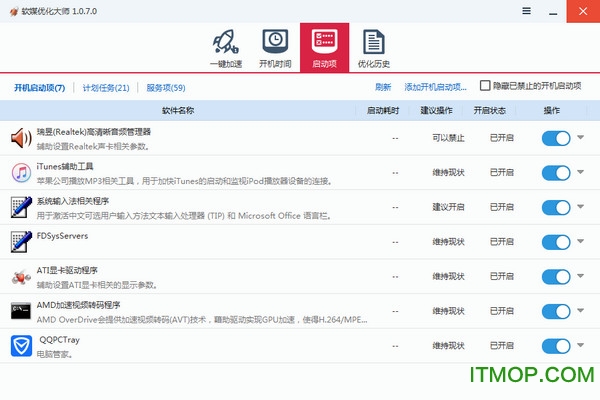This screenshot has width=600, height=400.
Task: Select iTunes辅助工具 row title
Action: click(x=65, y=167)
